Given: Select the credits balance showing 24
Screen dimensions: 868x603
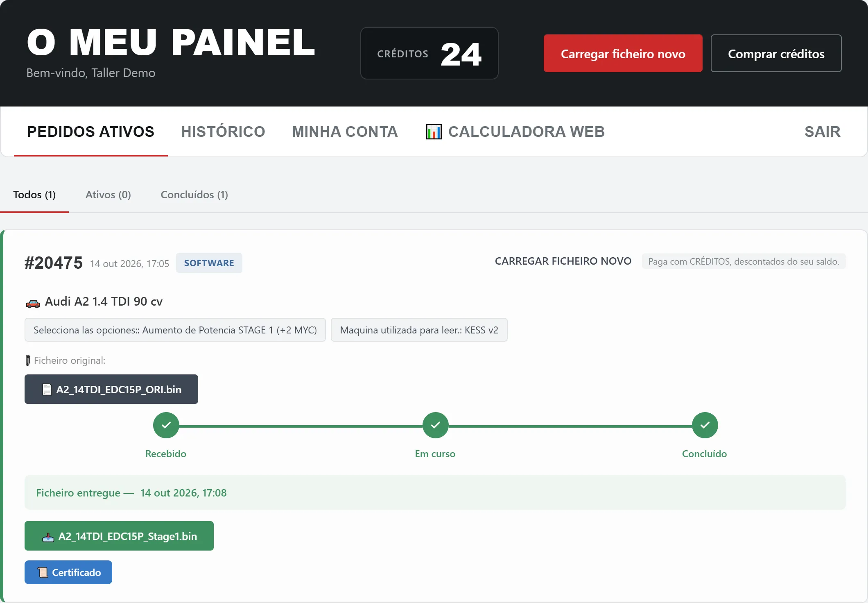Looking at the screenshot, I should [429, 53].
